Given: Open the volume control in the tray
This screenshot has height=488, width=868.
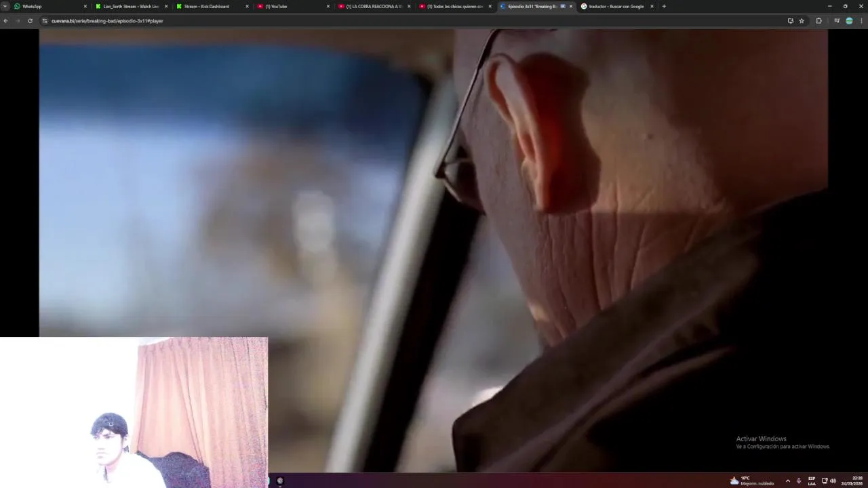Looking at the screenshot, I should [833, 481].
